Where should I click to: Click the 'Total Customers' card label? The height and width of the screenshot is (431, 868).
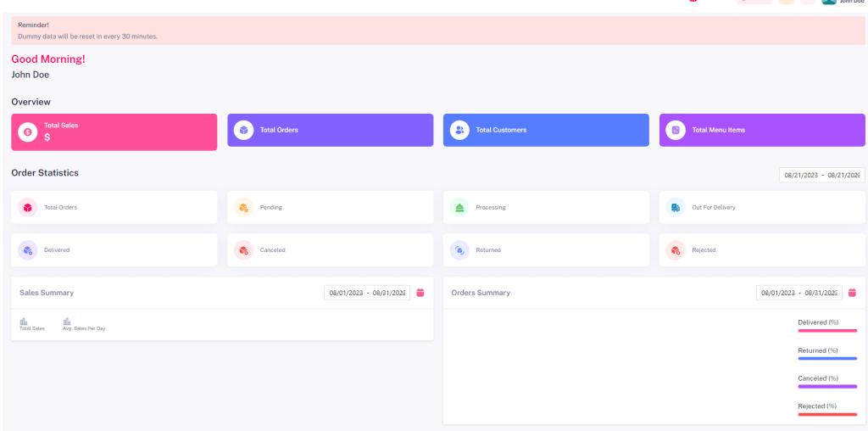click(501, 130)
